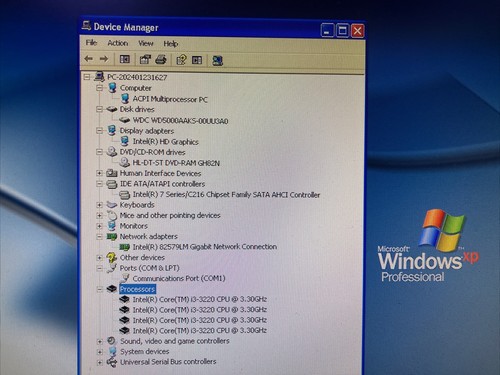Select the highlighted Processors label
This screenshot has width=500, height=375.
[137, 289]
